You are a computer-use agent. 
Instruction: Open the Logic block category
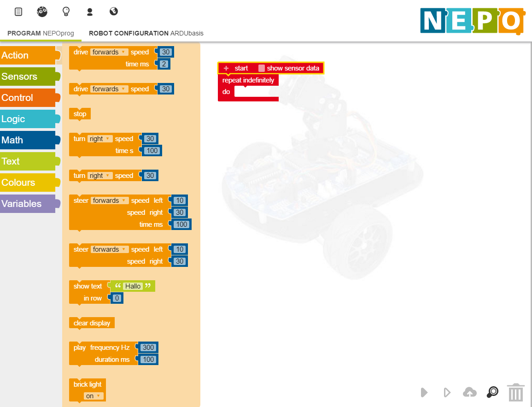30,119
